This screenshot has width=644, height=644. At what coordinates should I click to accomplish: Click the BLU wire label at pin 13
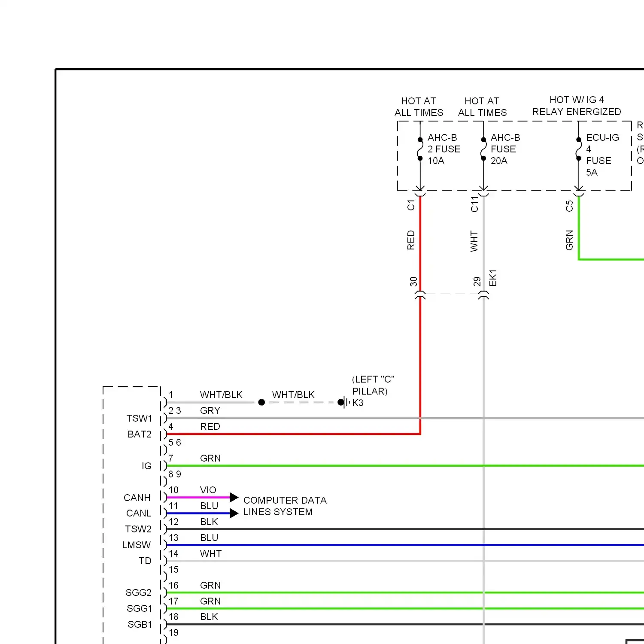(209, 538)
